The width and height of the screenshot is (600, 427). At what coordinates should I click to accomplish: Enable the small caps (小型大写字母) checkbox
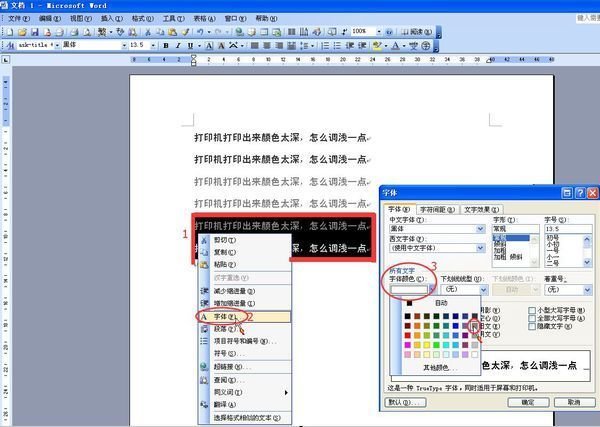coord(530,311)
